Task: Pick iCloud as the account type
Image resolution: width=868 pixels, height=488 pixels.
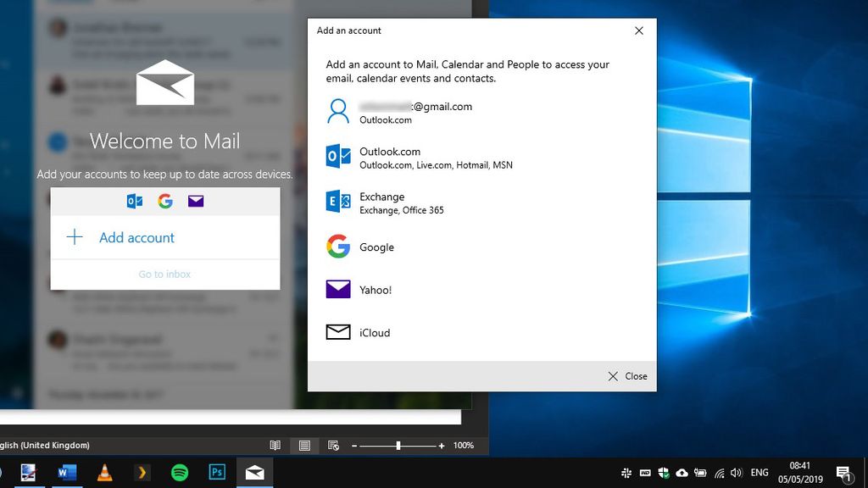Action: point(375,332)
